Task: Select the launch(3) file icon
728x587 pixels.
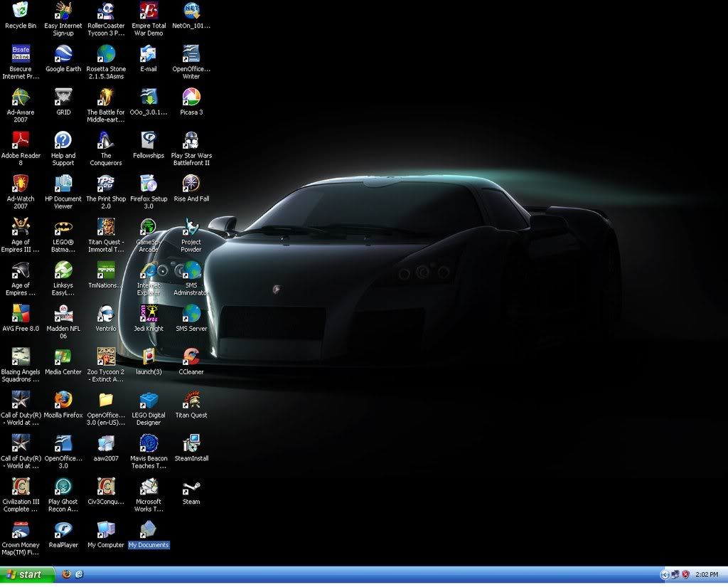Action: pyautogui.click(x=149, y=356)
